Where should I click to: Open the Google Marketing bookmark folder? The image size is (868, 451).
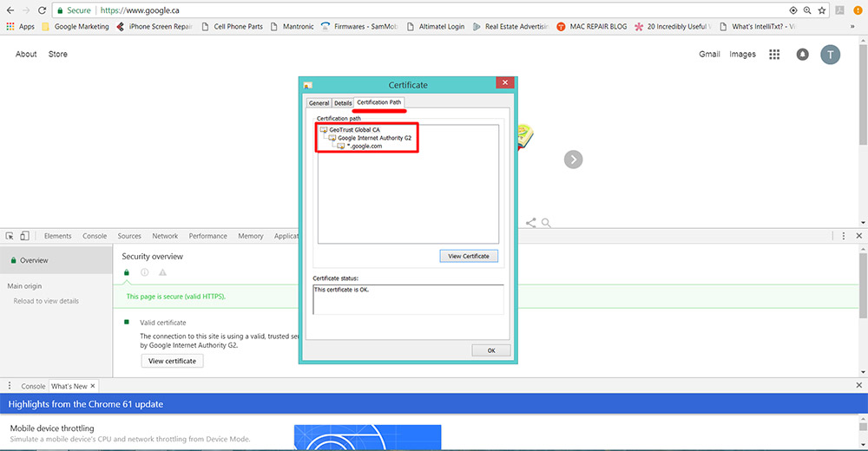click(76, 27)
